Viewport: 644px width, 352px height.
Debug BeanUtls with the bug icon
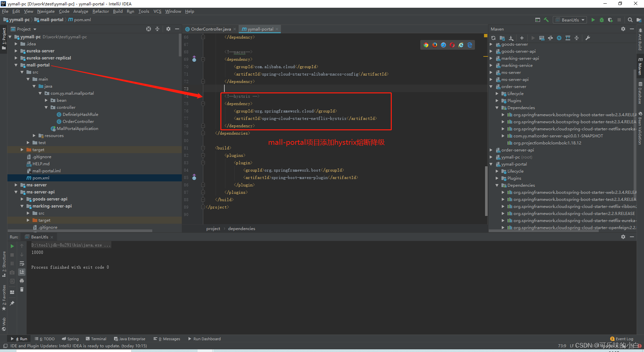click(x=602, y=20)
